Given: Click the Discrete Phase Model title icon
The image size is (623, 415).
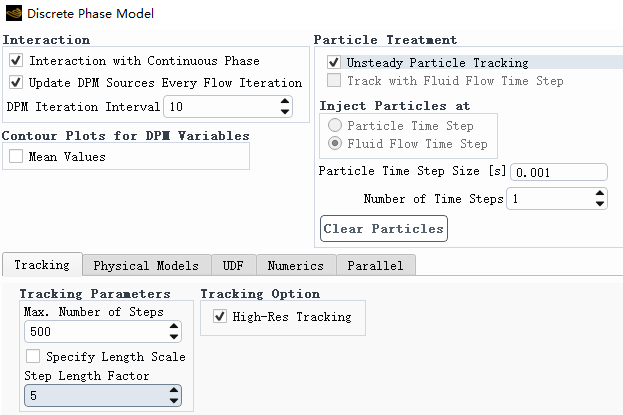Looking at the screenshot, I should 14,13.
